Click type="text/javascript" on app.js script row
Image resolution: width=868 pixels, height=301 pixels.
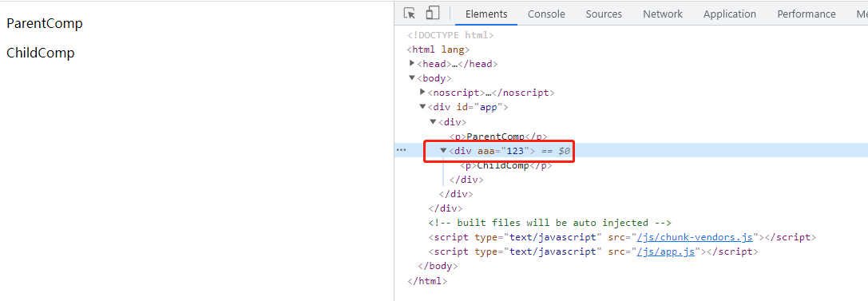tap(538, 251)
